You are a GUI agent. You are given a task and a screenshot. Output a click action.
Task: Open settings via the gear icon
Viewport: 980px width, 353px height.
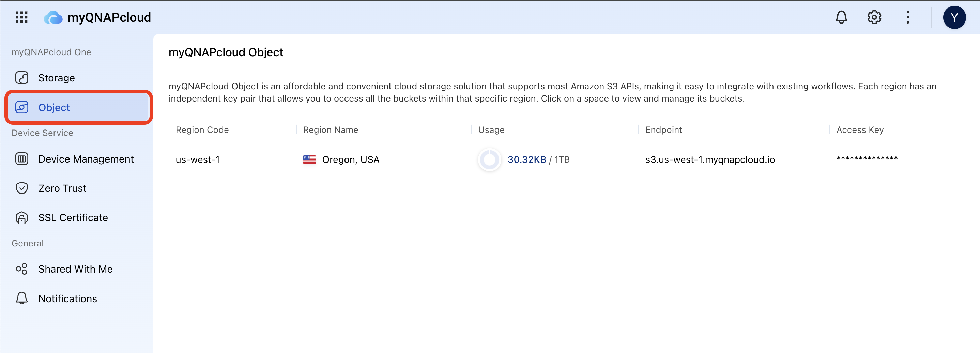874,17
